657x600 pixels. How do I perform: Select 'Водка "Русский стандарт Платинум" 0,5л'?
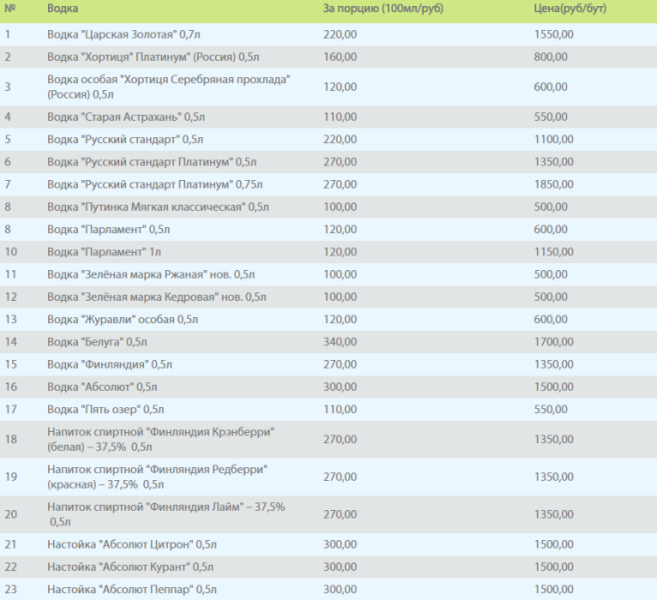(x=152, y=162)
